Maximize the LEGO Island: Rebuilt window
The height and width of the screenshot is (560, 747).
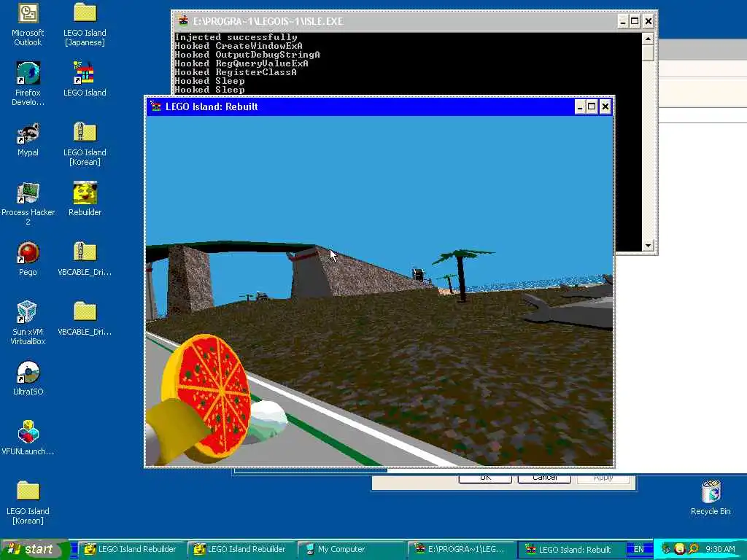[x=592, y=106]
